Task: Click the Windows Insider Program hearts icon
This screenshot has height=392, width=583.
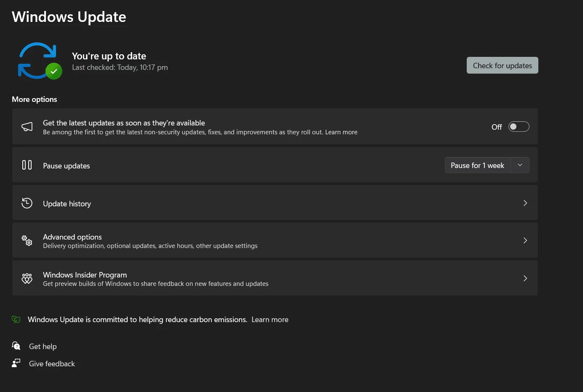Action: pyautogui.click(x=27, y=278)
